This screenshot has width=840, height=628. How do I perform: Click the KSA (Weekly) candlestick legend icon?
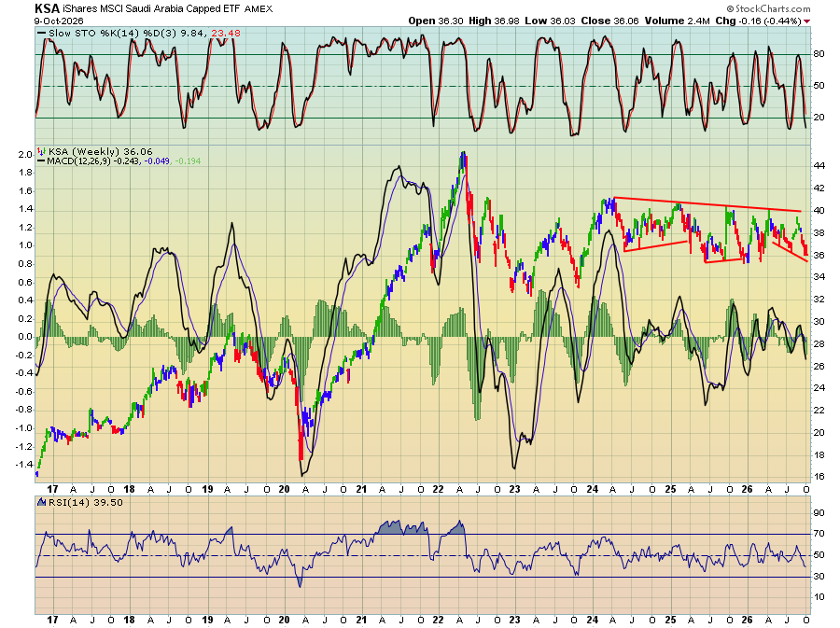pos(41,151)
